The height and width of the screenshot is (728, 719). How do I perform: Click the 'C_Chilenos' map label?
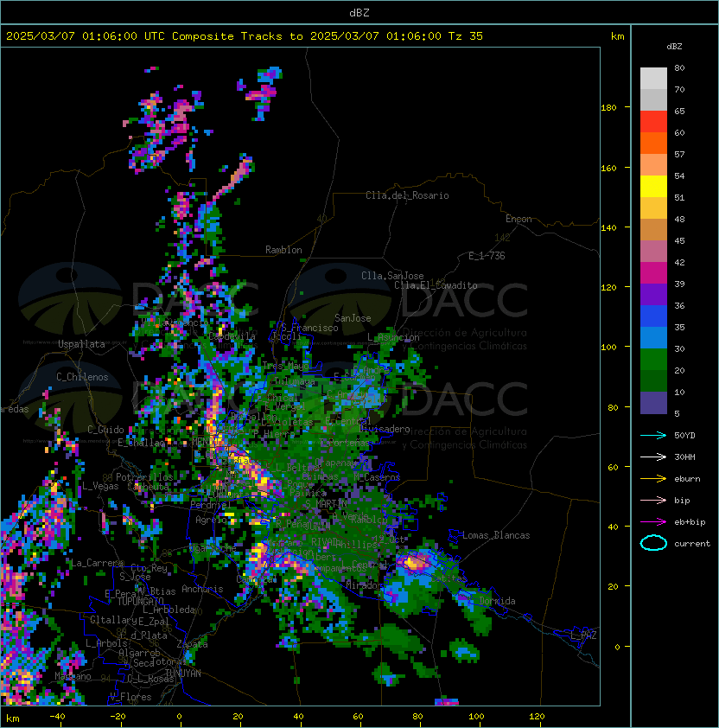point(82,377)
